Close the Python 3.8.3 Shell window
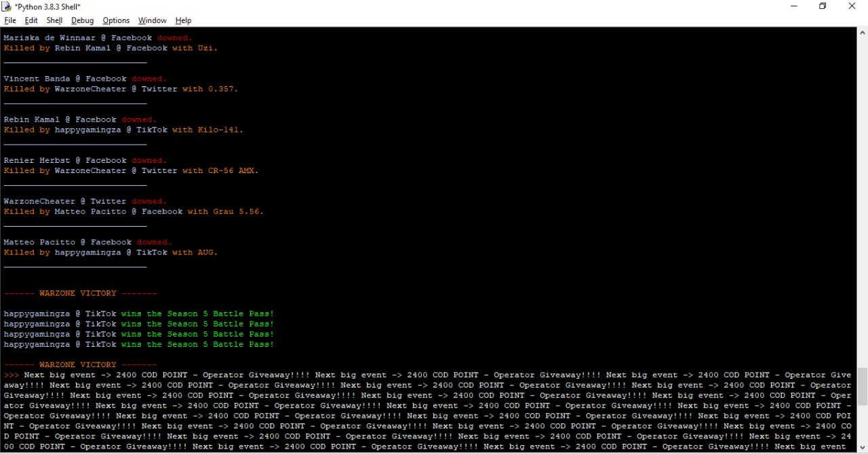This screenshot has width=868, height=454. point(852,6)
